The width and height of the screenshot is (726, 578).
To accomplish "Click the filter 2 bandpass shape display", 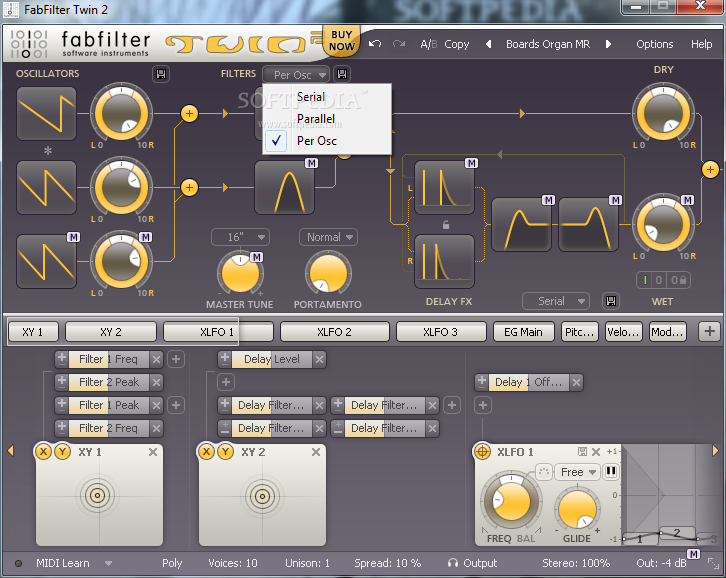I will (x=284, y=188).
